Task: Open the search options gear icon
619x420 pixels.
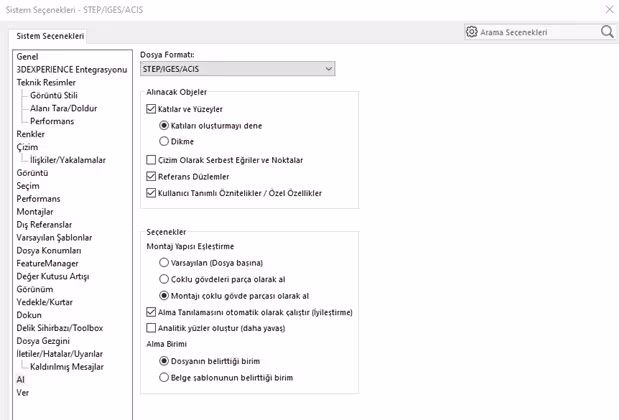Action: 471,32
